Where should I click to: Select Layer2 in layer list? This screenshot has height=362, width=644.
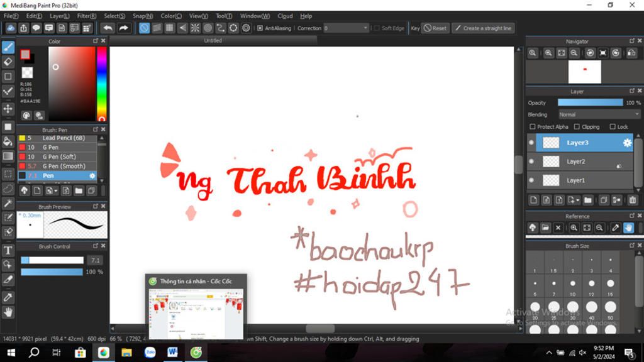tap(580, 162)
